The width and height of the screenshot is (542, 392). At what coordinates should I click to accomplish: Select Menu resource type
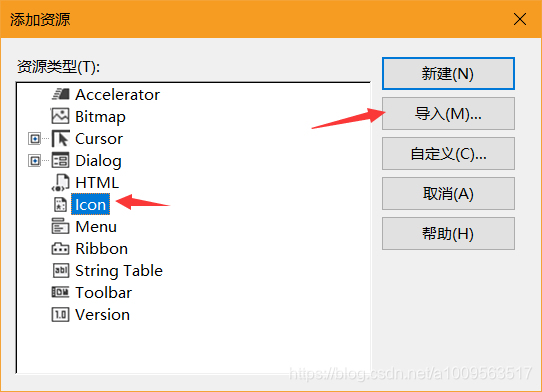click(96, 227)
